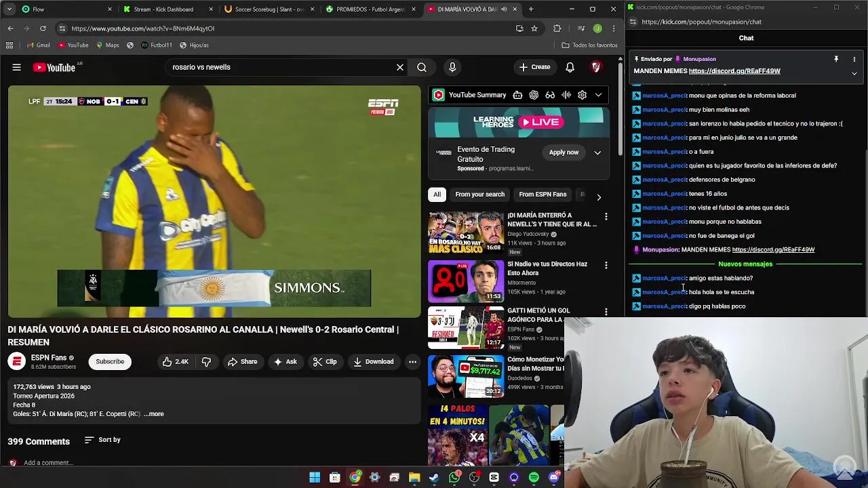This screenshot has height=488, width=868.
Task: Switch to PROMIEDOS browser tab
Action: [370, 9]
